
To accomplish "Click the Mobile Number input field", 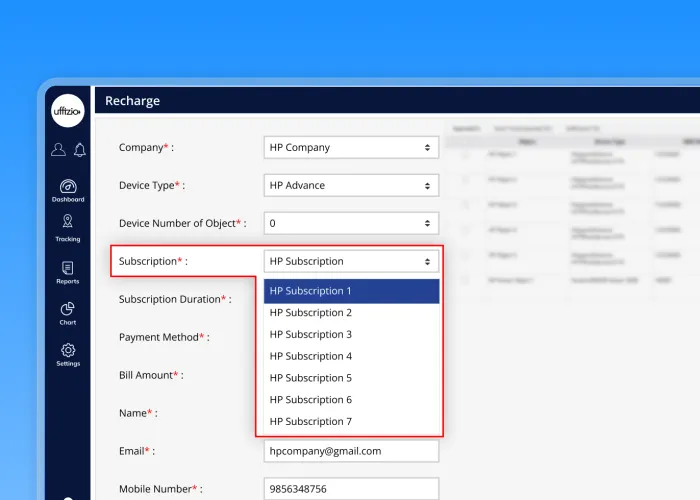I will [351, 489].
